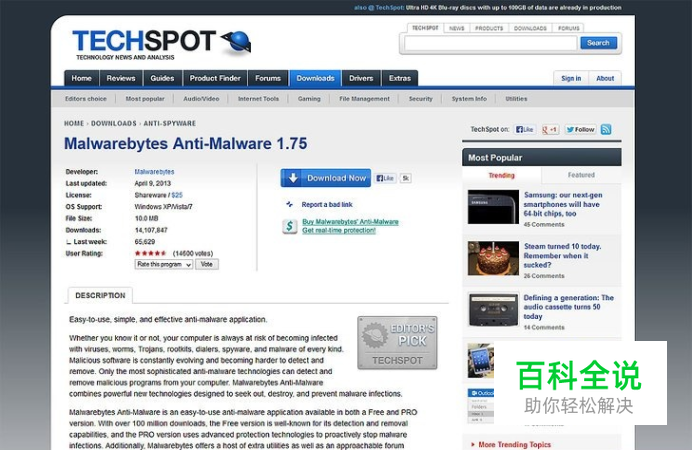Image resolution: width=692 pixels, height=450 pixels.
Task: Click the About link
Action: tap(605, 78)
